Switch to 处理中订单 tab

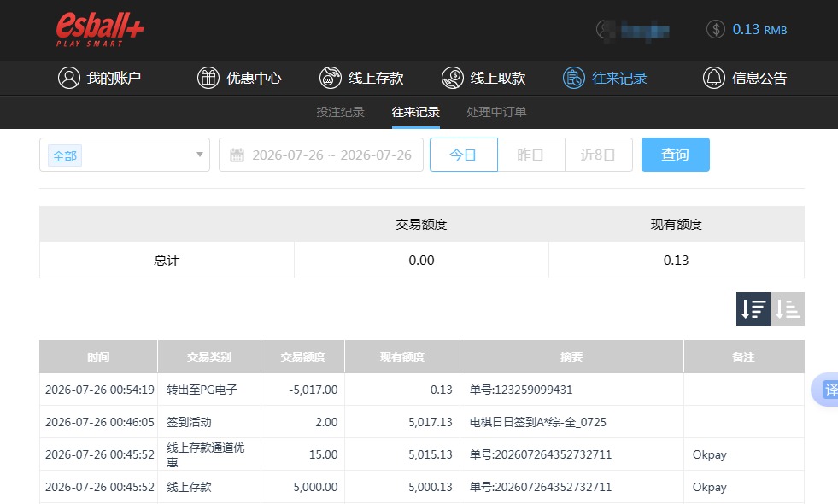(496, 112)
